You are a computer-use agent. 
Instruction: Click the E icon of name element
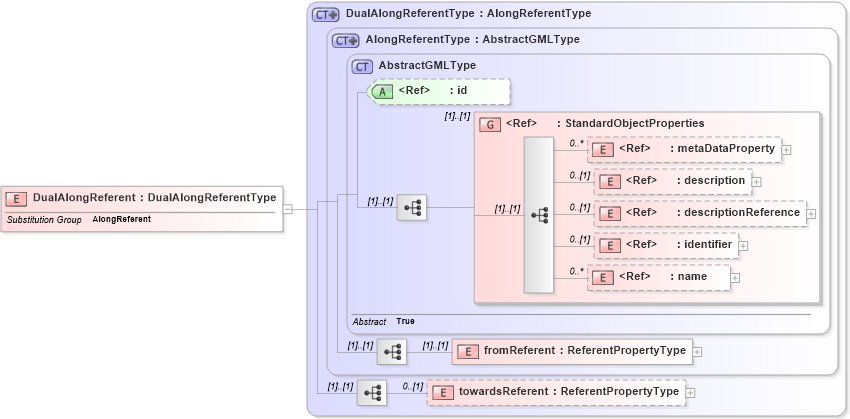pyautogui.click(x=603, y=278)
